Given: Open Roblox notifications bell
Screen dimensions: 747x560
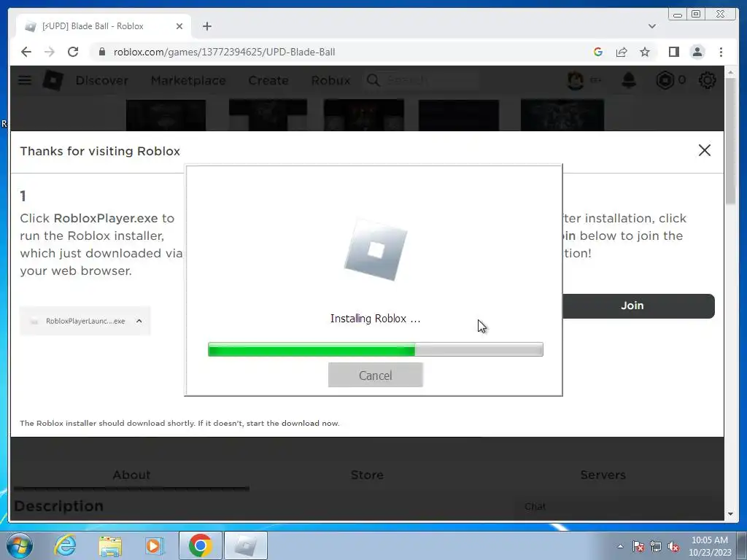Looking at the screenshot, I should 629,80.
